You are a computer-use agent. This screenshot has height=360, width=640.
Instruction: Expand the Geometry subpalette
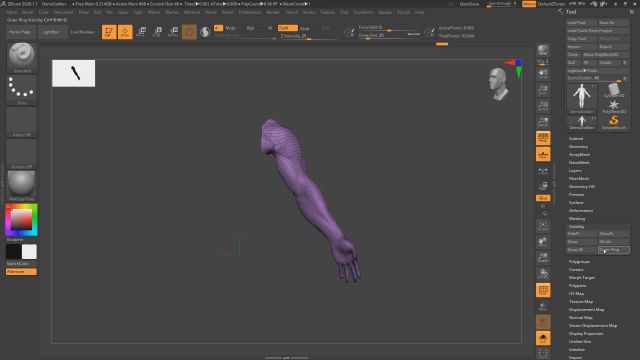(x=578, y=147)
